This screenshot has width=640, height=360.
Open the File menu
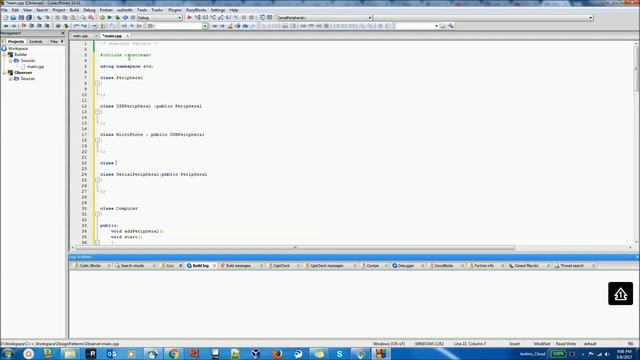pyautogui.click(x=4, y=10)
